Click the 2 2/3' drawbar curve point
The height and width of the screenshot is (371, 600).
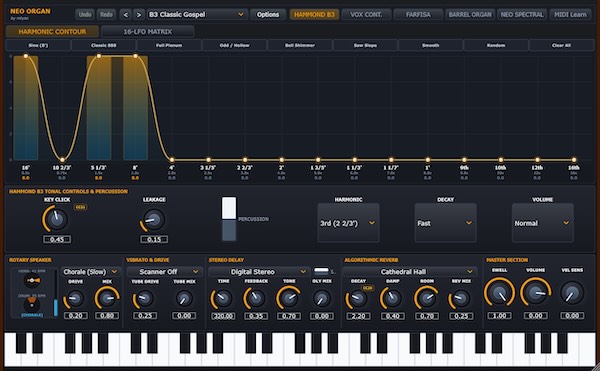click(245, 159)
